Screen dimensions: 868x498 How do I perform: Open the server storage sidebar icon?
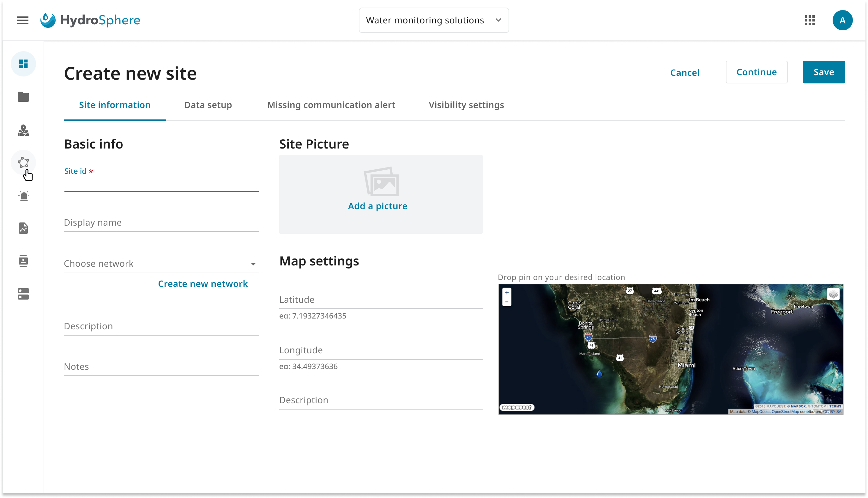point(23,294)
